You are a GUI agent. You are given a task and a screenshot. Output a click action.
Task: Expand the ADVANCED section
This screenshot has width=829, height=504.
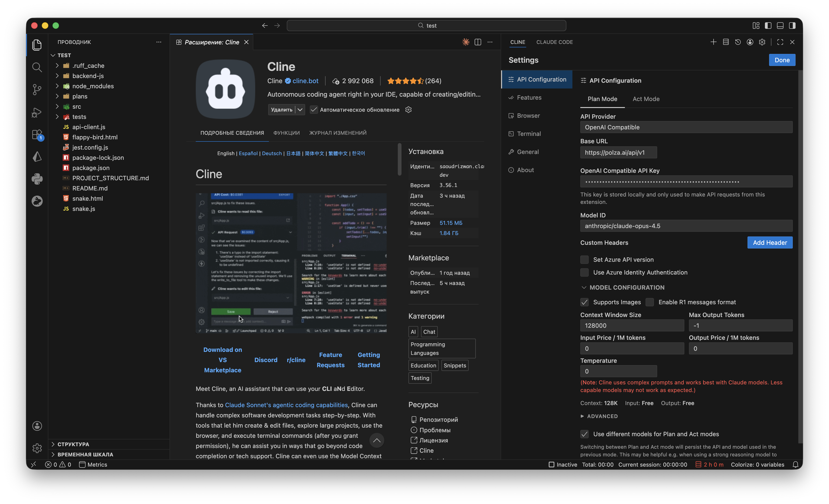599,416
